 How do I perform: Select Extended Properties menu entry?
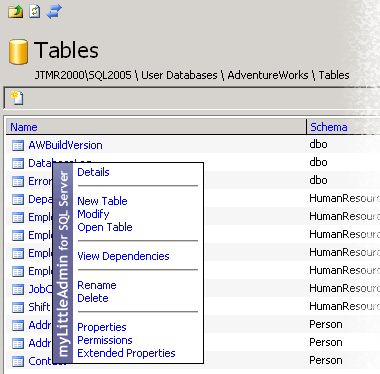pyautogui.click(x=126, y=353)
